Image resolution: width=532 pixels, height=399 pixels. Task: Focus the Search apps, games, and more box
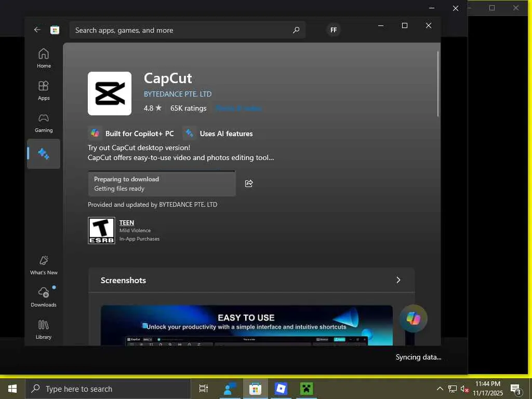pos(187,30)
